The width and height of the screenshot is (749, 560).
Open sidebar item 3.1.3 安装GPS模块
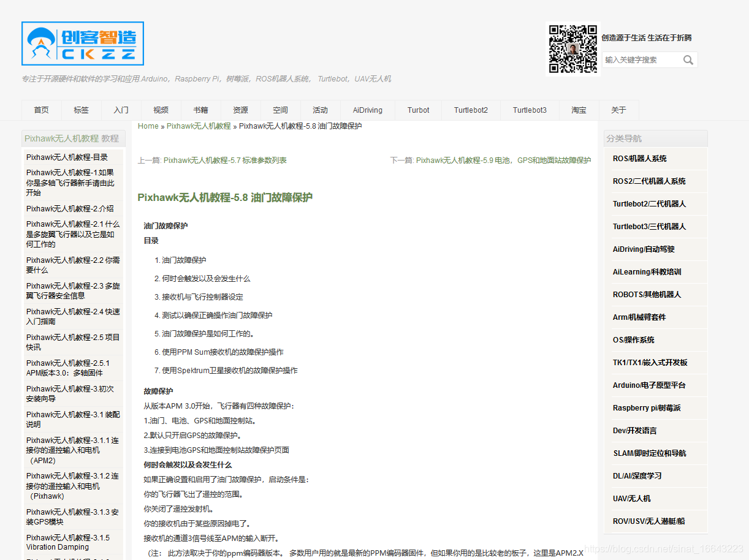[x=74, y=516]
